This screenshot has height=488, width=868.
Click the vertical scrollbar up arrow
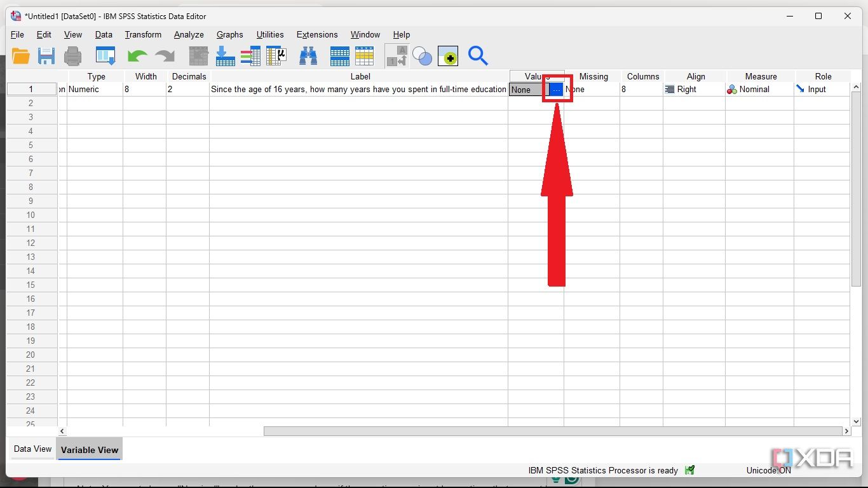tap(856, 87)
